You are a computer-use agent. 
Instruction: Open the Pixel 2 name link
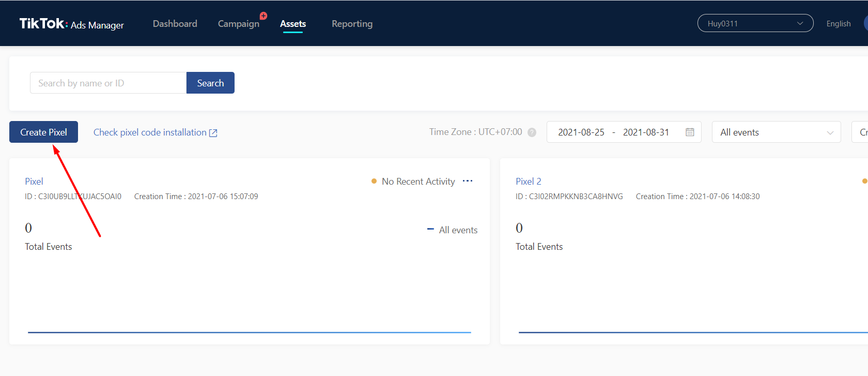click(x=529, y=182)
